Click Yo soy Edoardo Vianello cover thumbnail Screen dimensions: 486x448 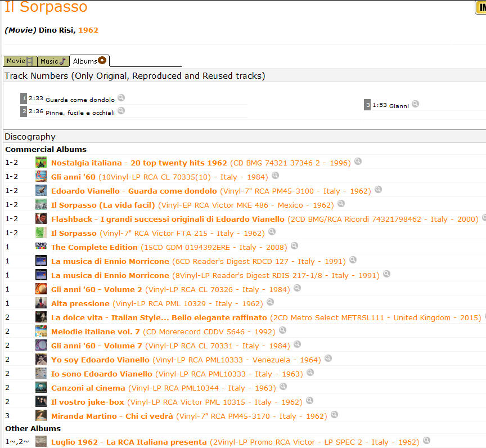41,359
